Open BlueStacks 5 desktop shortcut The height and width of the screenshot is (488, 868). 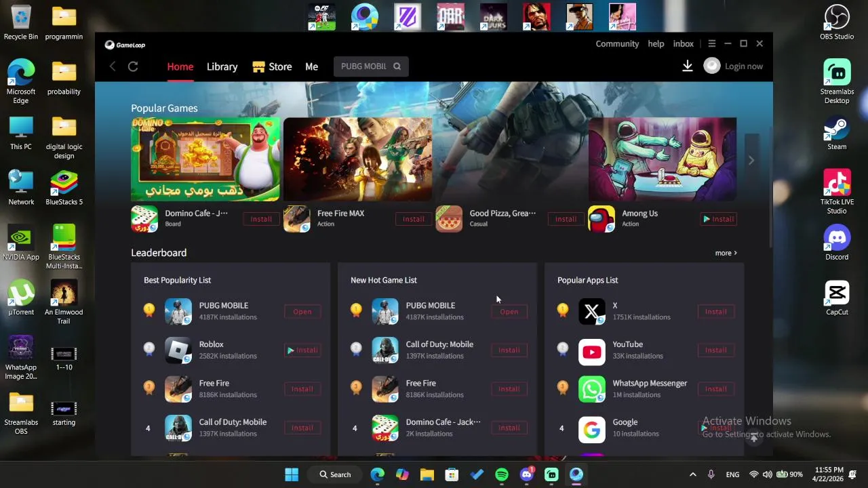(64, 188)
